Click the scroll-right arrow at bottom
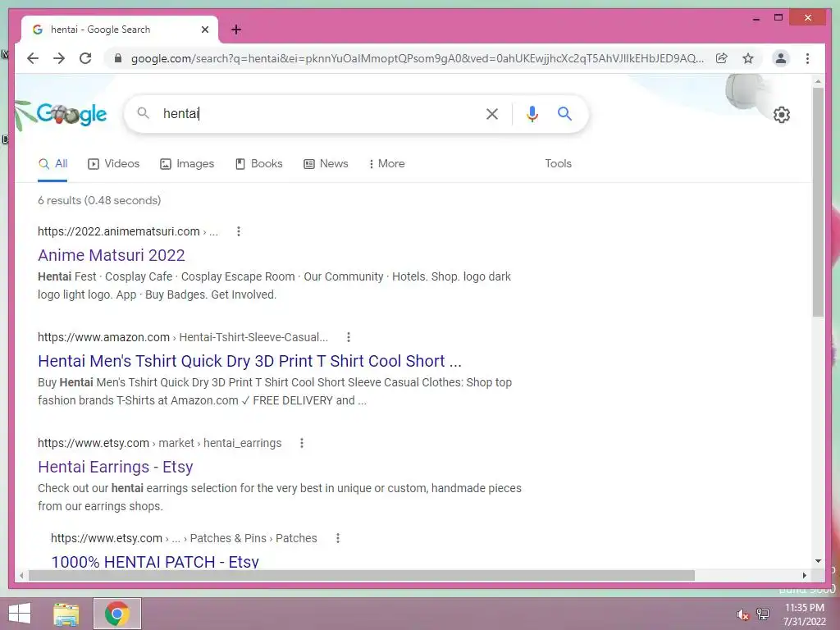This screenshot has width=840, height=630. [x=804, y=575]
